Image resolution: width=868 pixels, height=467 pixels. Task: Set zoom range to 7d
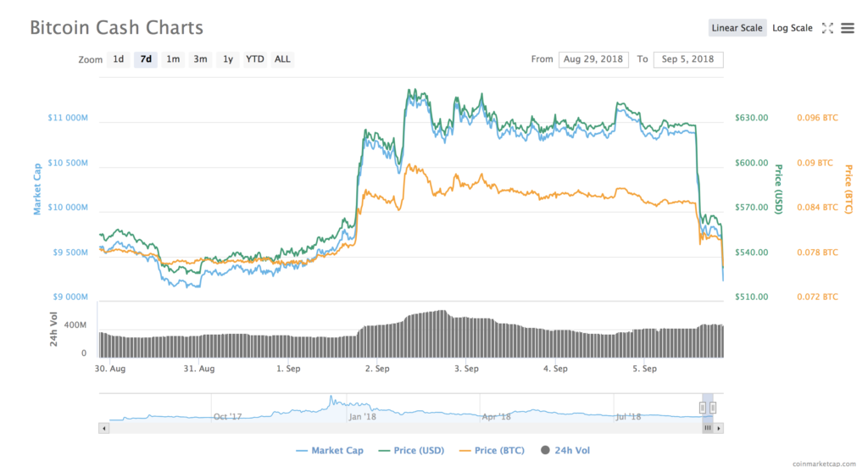pos(146,59)
